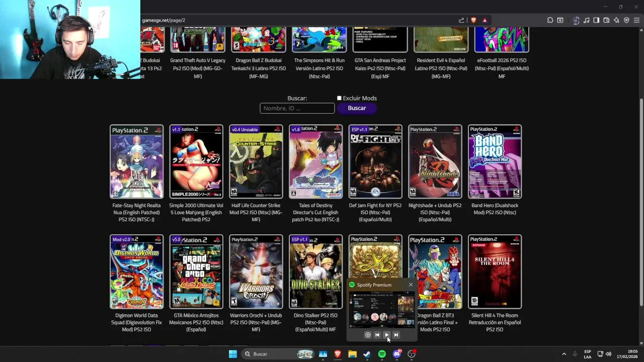The image size is (644, 362).
Task: Open the Brave Shields lion icon
Action: [473, 20]
